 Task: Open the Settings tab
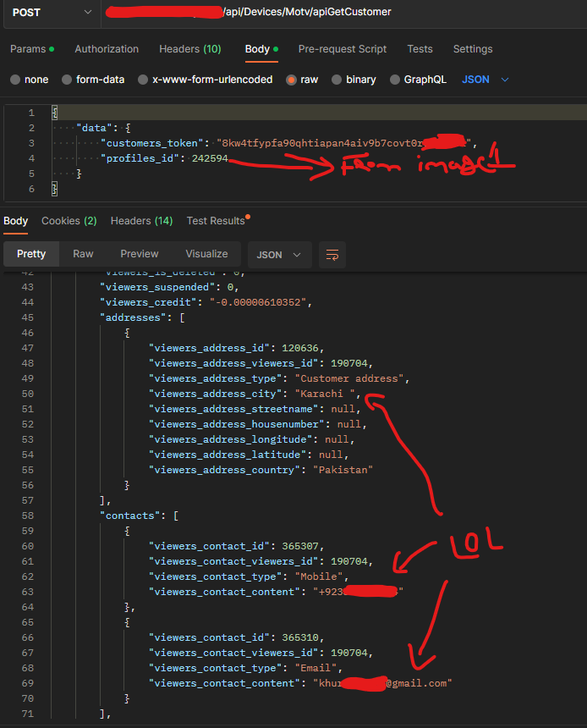(x=473, y=49)
